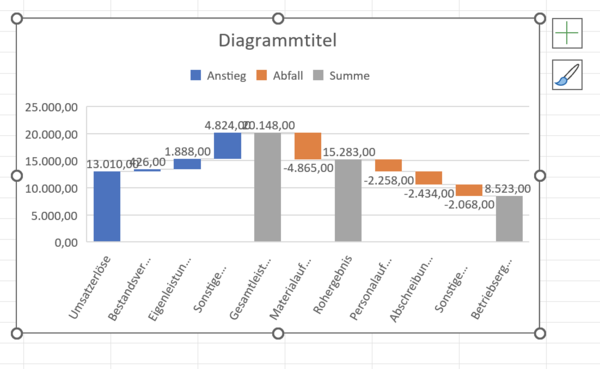Screen dimensions: 600x369
Task: Click the blue Anstieg legend swatch
Action: [196, 75]
